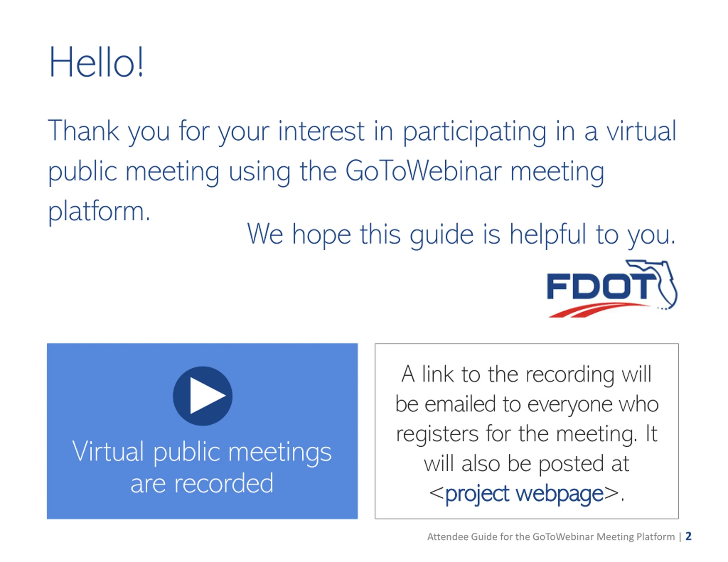Click the 'Virtual public meetings' caption line
728x562 pixels.
pyautogui.click(x=202, y=451)
